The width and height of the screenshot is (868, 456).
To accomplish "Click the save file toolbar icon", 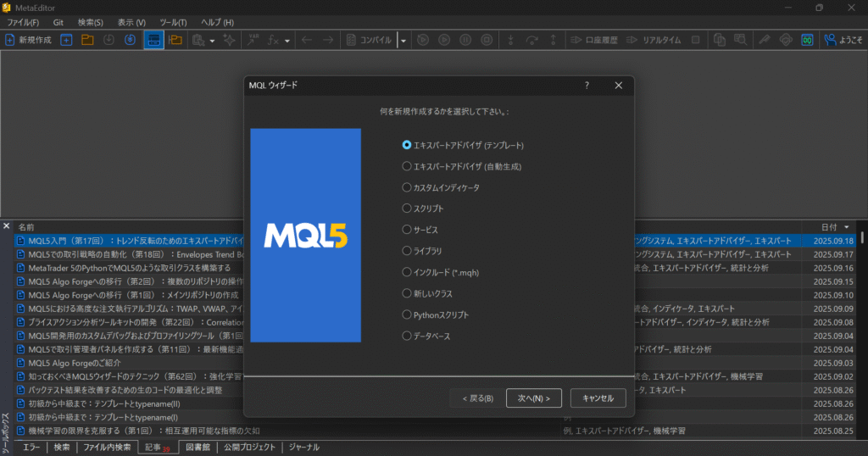I will [x=108, y=40].
